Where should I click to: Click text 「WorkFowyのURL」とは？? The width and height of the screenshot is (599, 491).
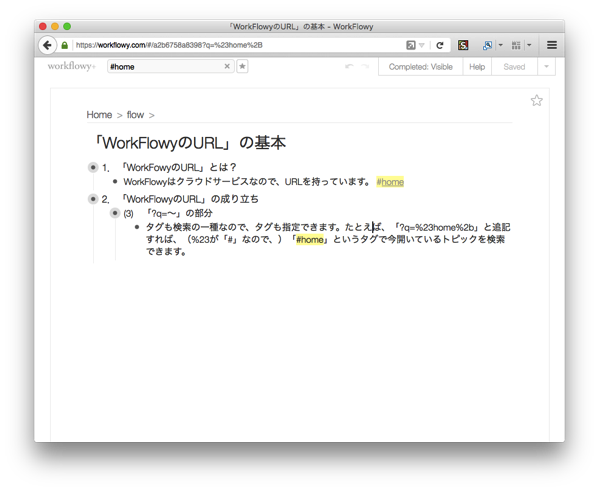point(179,167)
